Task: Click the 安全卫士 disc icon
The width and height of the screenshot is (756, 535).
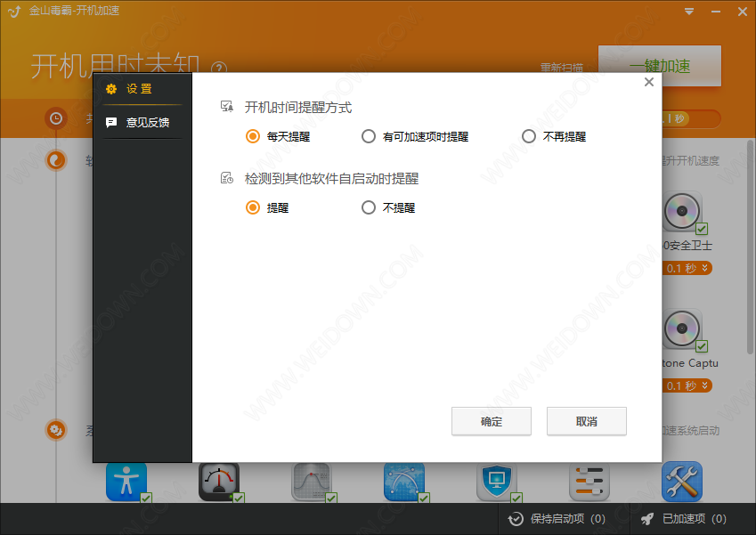Action: click(x=682, y=211)
